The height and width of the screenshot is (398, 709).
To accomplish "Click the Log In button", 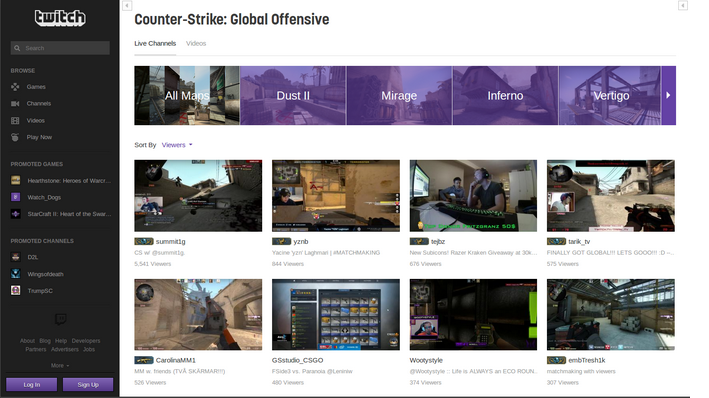I will click(32, 384).
